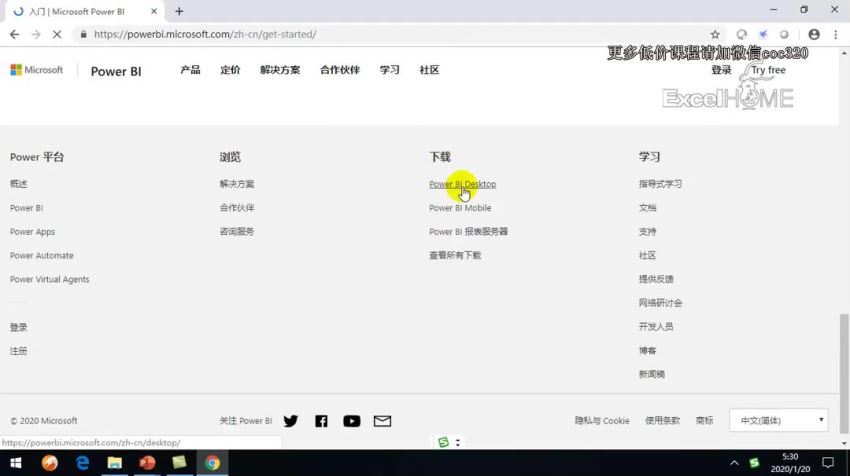Viewport: 850px width, 476px height.
Task: Click 登录 in the header
Action: click(x=721, y=70)
